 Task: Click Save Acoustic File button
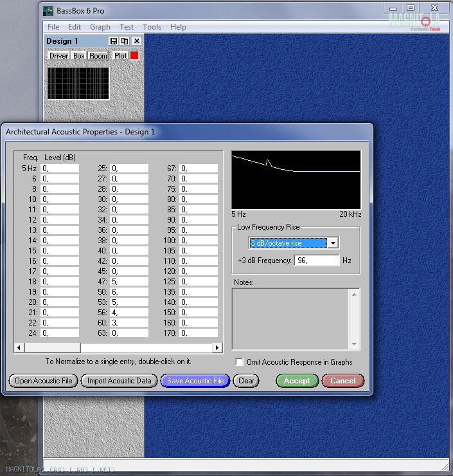(195, 381)
